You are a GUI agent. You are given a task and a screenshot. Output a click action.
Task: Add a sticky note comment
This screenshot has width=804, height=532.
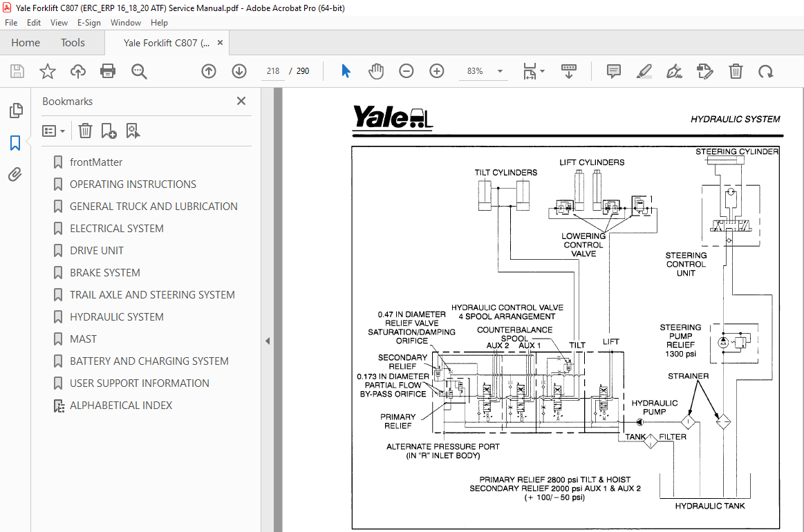click(613, 71)
